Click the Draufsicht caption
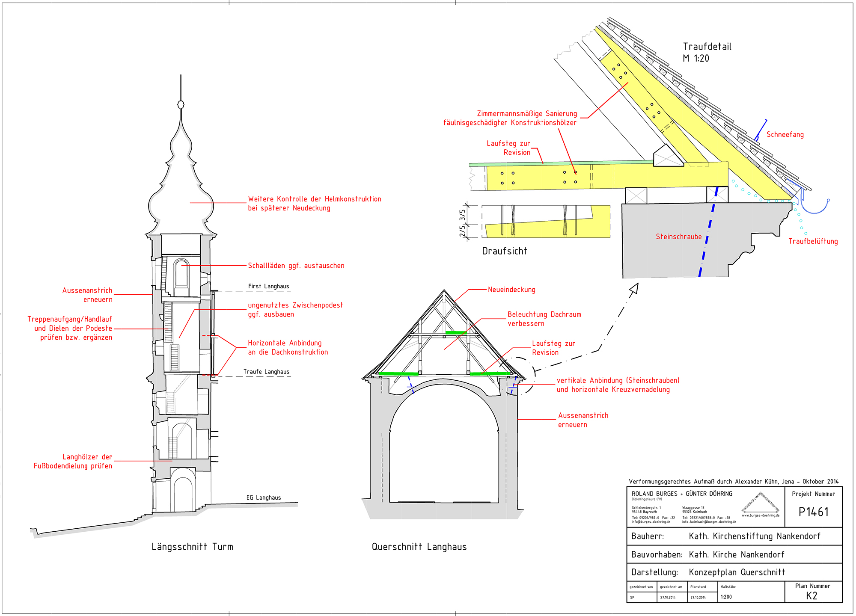This screenshot has height=616, width=856. pos(505,251)
